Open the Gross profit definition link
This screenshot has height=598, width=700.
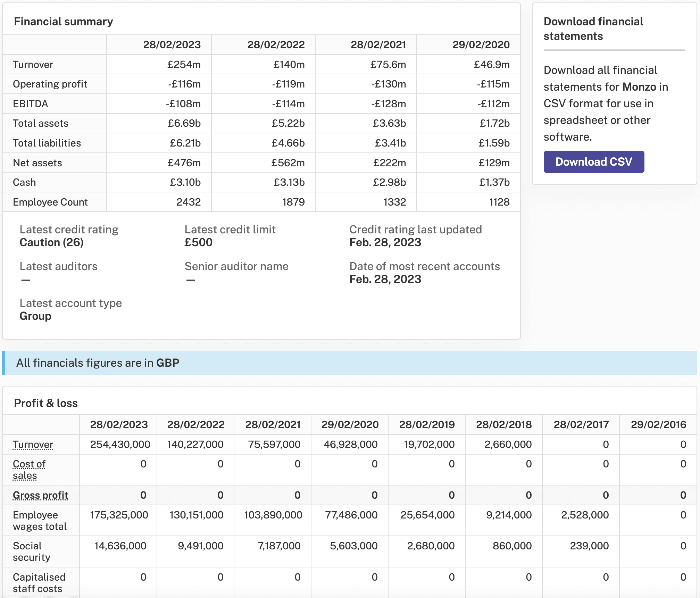pos(40,495)
